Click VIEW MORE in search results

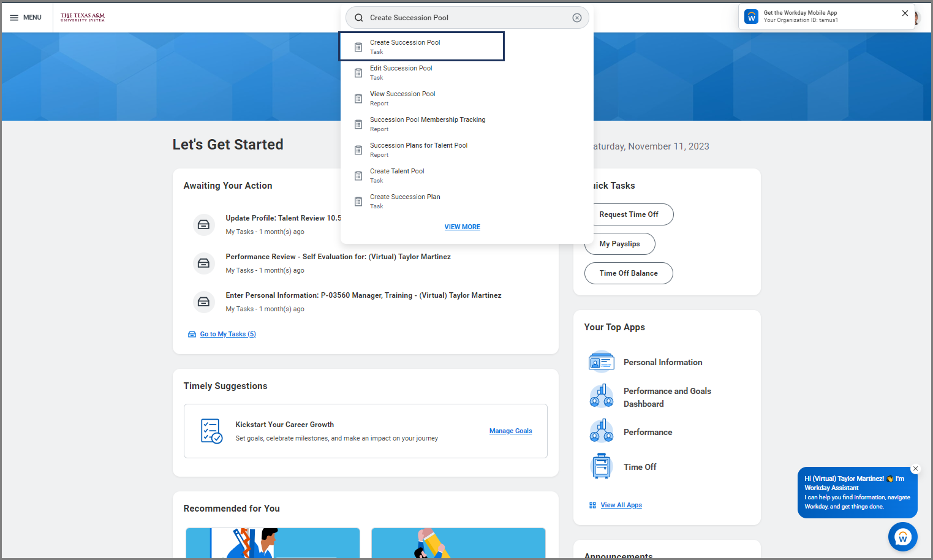pyautogui.click(x=462, y=227)
